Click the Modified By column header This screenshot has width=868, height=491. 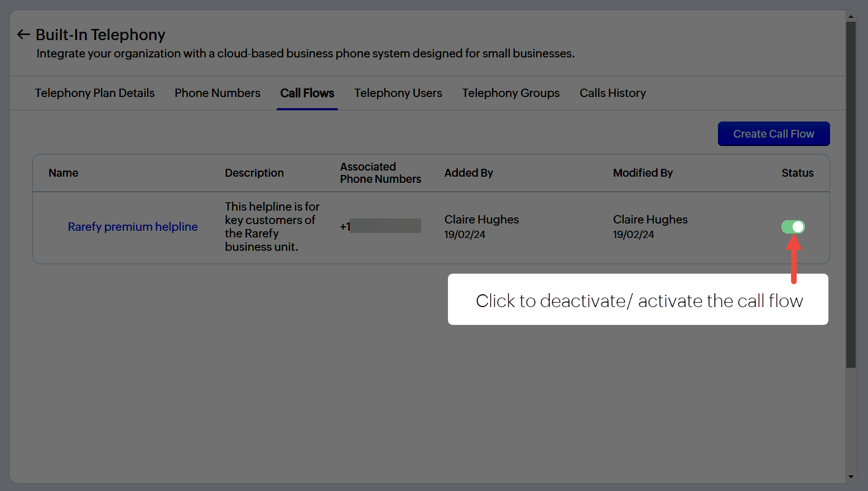point(643,173)
